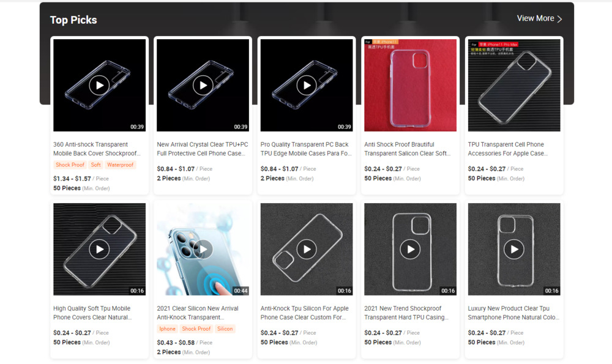Viewport: 612px width, 364px height.
Task: Click the View More chevron arrow
Action: (559, 19)
